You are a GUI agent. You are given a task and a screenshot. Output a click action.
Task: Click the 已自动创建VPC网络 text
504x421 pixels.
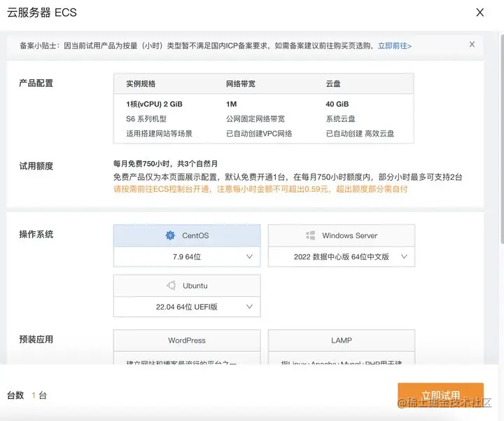coord(259,134)
